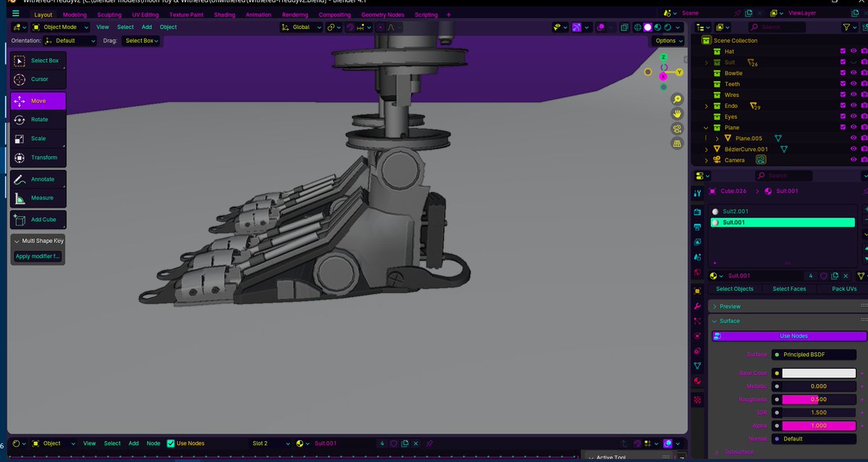Switch perspective/orthographic grid gizmo

(x=677, y=144)
